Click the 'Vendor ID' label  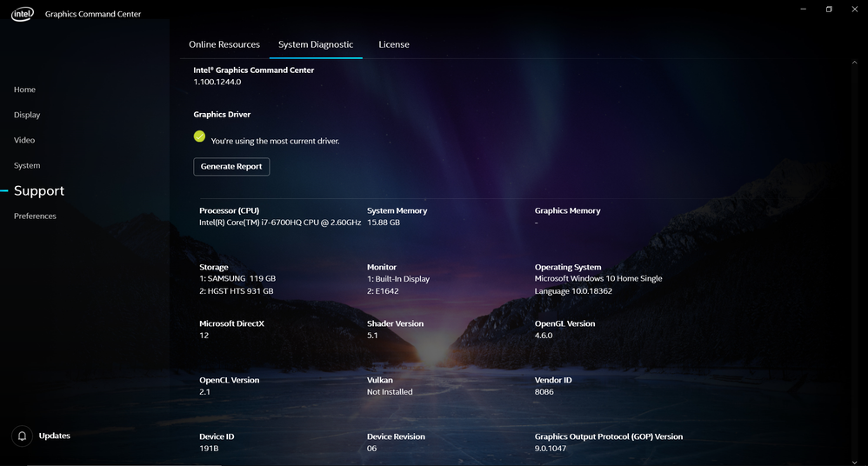553,380
